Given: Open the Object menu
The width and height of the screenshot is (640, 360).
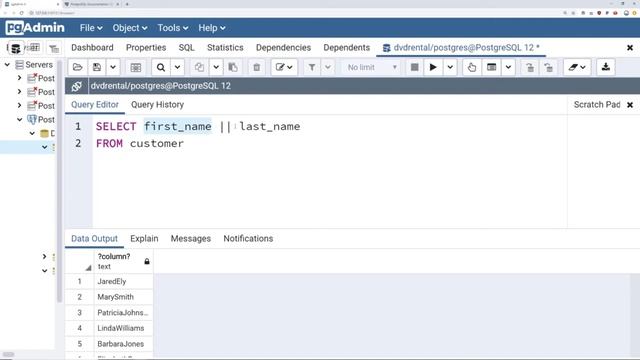Looking at the screenshot, I should click(x=130, y=28).
